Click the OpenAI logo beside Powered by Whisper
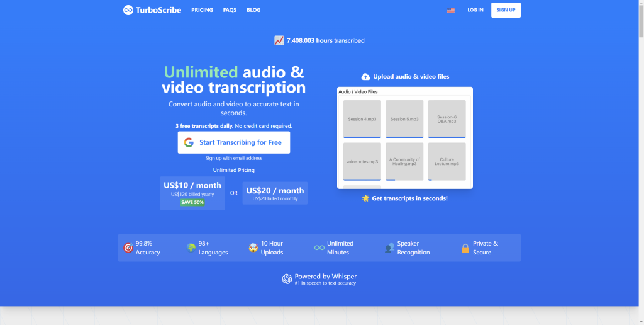 (287, 279)
